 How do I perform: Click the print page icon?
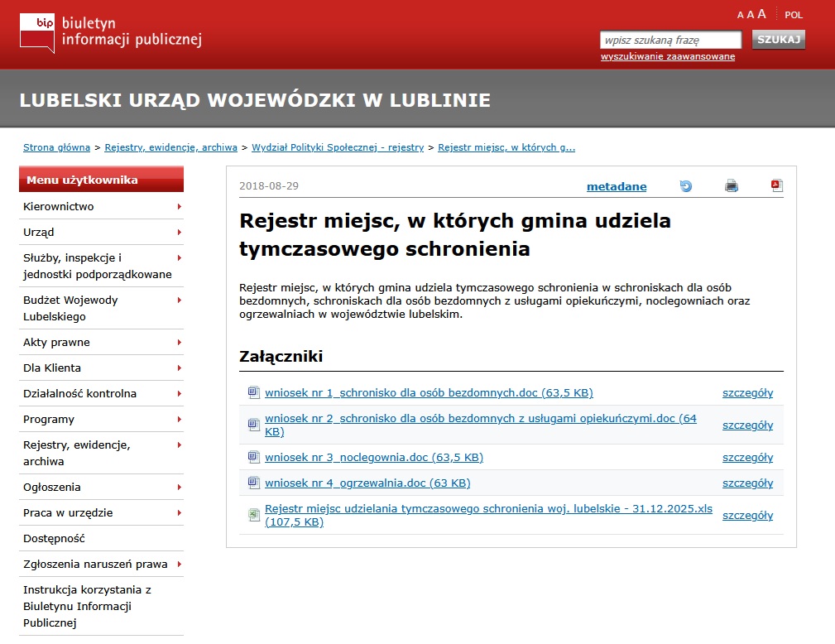[x=732, y=186]
